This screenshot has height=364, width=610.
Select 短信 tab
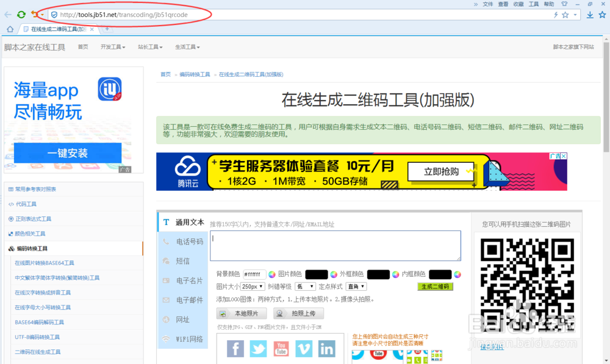coord(183,261)
